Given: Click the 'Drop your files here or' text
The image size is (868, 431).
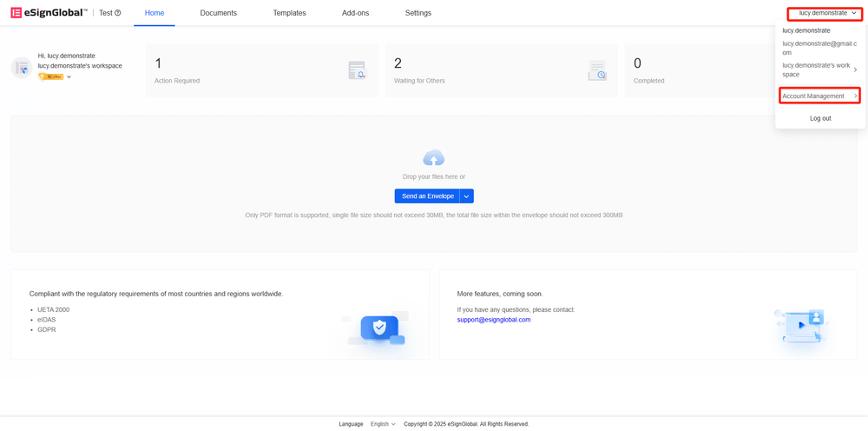Looking at the screenshot, I should pyautogui.click(x=434, y=176).
